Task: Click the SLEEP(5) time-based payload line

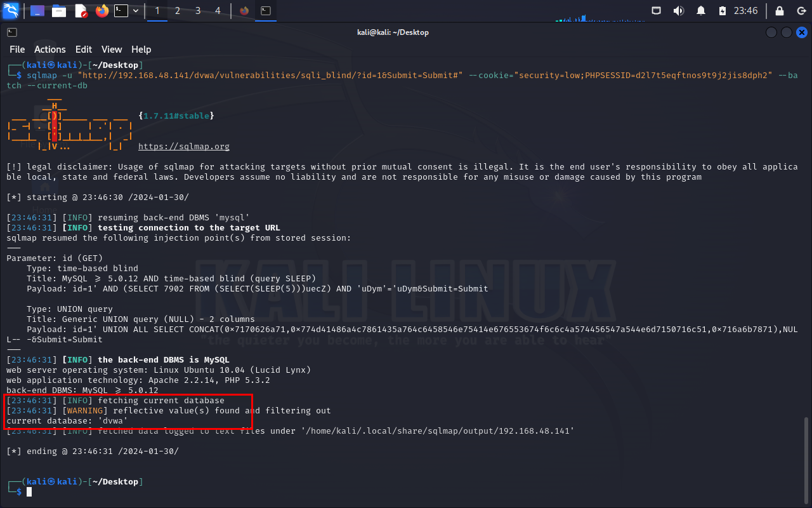Action: (258, 289)
